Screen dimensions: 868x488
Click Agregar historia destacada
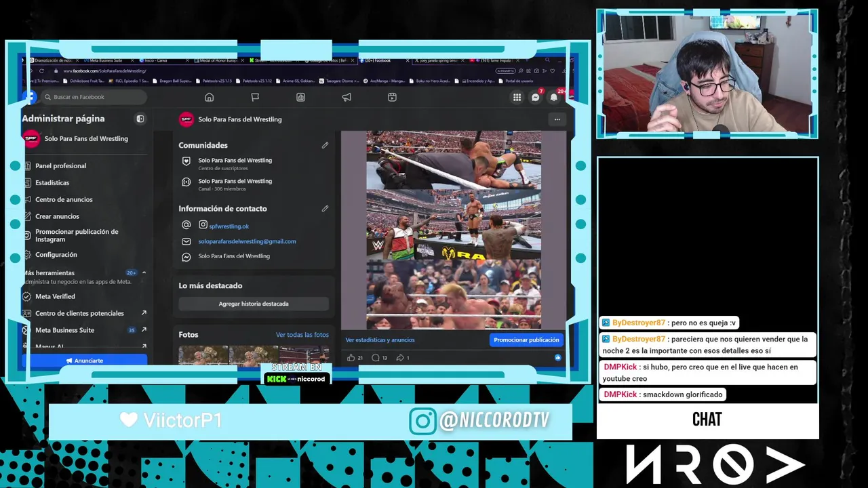(254, 304)
